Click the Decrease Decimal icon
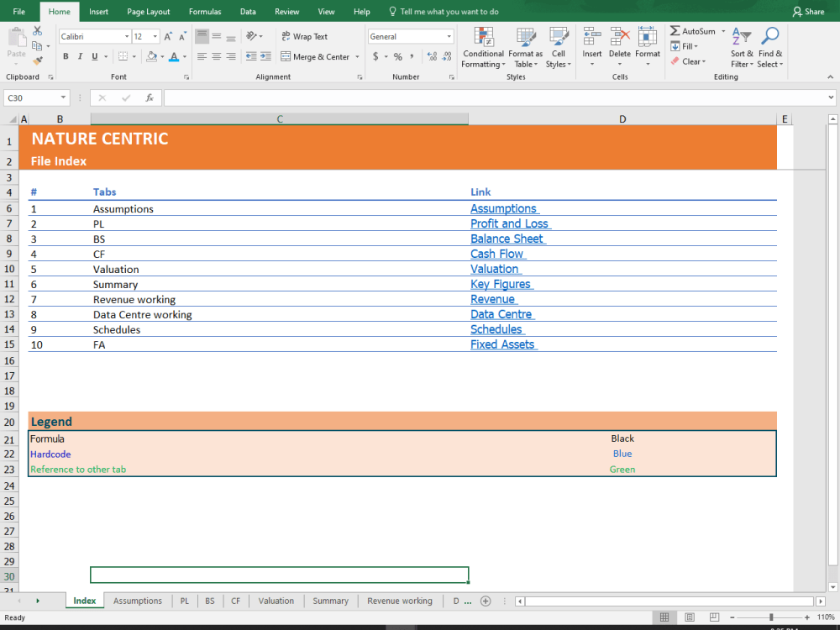Image resolution: width=840 pixels, height=630 pixels. coord(446,56)
